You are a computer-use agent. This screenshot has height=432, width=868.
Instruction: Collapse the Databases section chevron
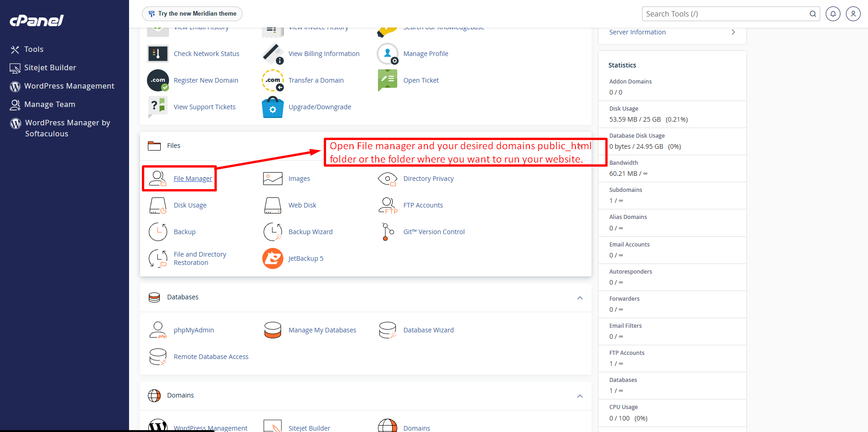point(580,298)
